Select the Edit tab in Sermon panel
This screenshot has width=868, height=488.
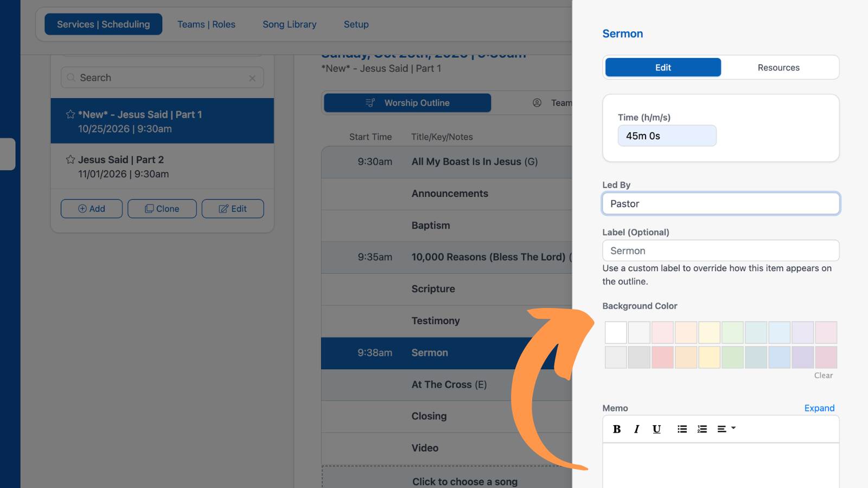pyautogui.click(x=663, y=68)
